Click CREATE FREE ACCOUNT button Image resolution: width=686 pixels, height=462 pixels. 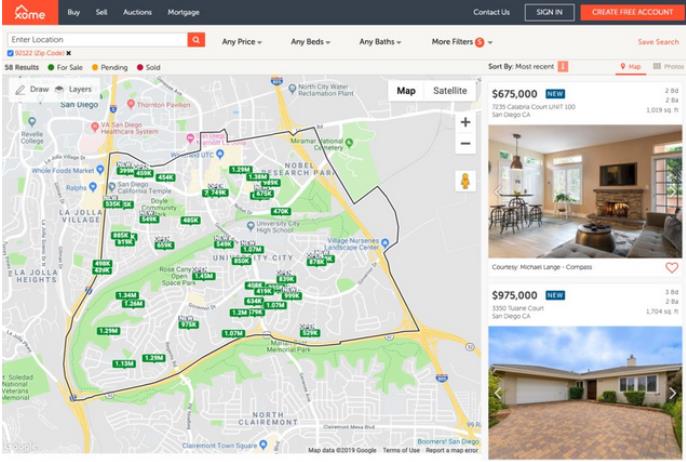point(633,12)
